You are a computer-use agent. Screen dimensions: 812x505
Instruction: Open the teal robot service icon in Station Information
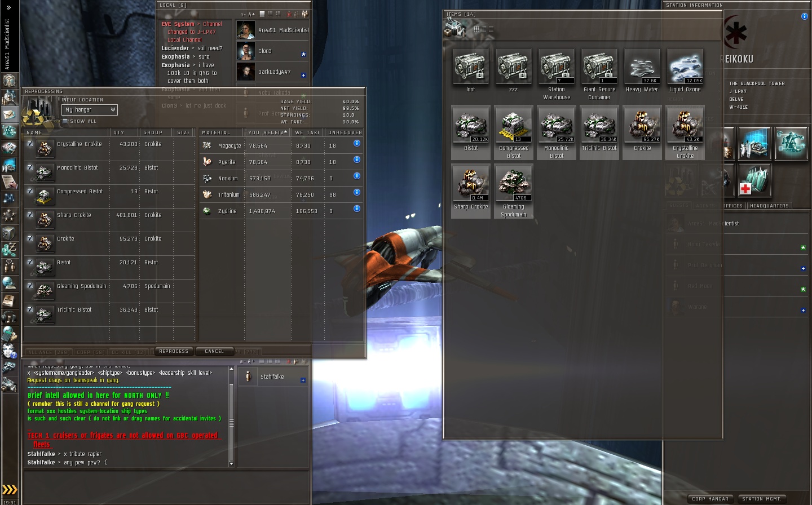[791, 143]
